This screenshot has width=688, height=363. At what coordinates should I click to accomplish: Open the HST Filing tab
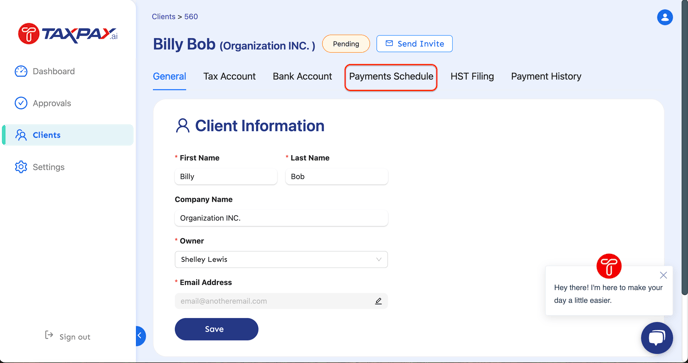point(472,76)
